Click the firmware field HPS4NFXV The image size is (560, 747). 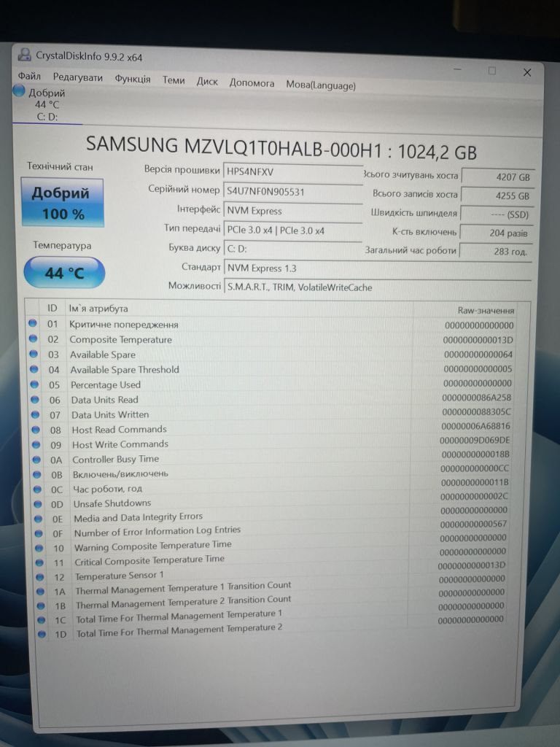pos(293,172)
